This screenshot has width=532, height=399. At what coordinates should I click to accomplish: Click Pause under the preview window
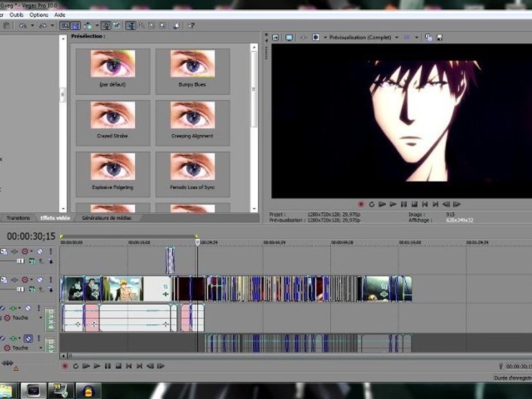click(404, 204)
